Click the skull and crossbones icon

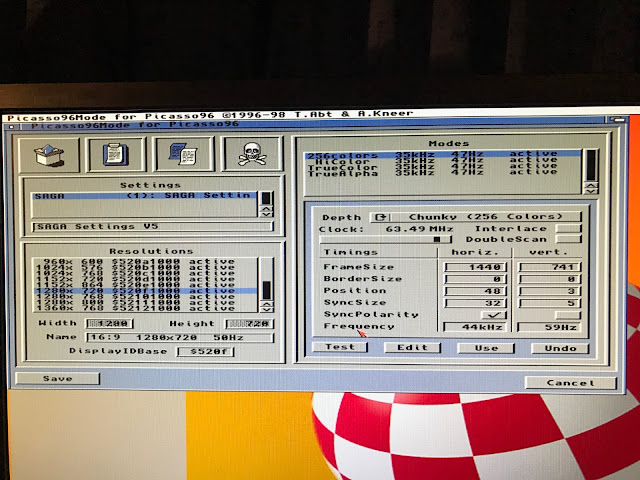pyautogui.click(x=252, y=153)
